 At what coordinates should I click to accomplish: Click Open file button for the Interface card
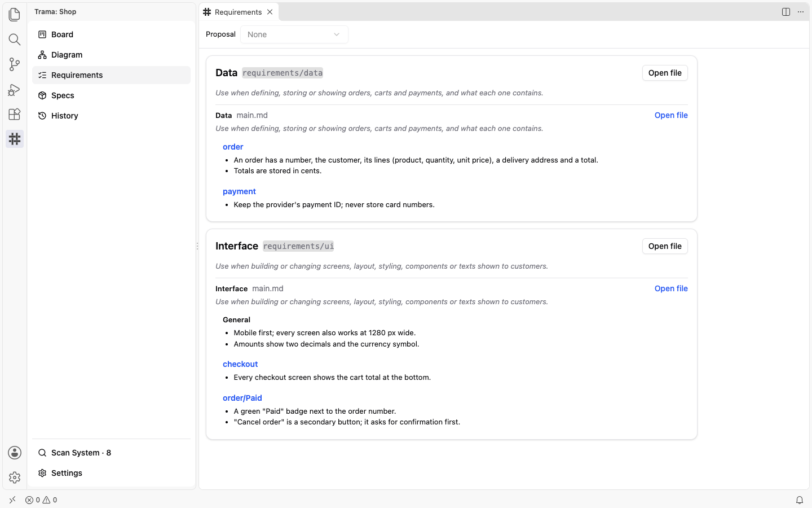(x=665, y=246)
